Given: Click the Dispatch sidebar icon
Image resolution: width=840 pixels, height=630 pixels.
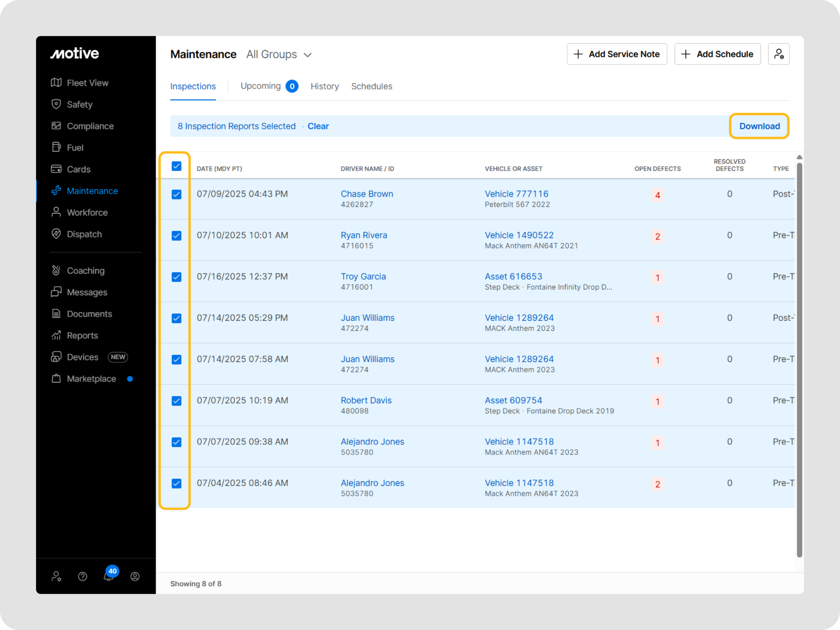Looking at the screenshot, I should click(x=56, y=234).
